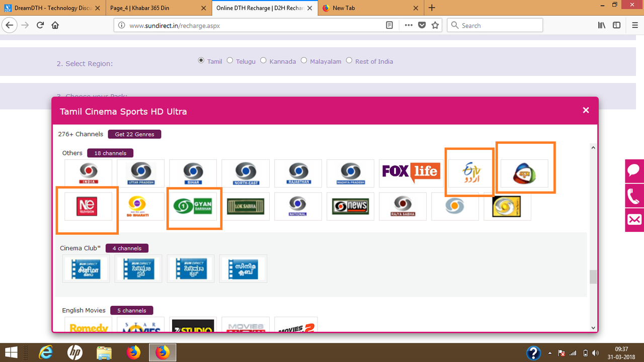This screenshot has width=644, height=362.
Task: Pick the Kannada region radio button
Action: pyautogui.click(x=263, y=60)
